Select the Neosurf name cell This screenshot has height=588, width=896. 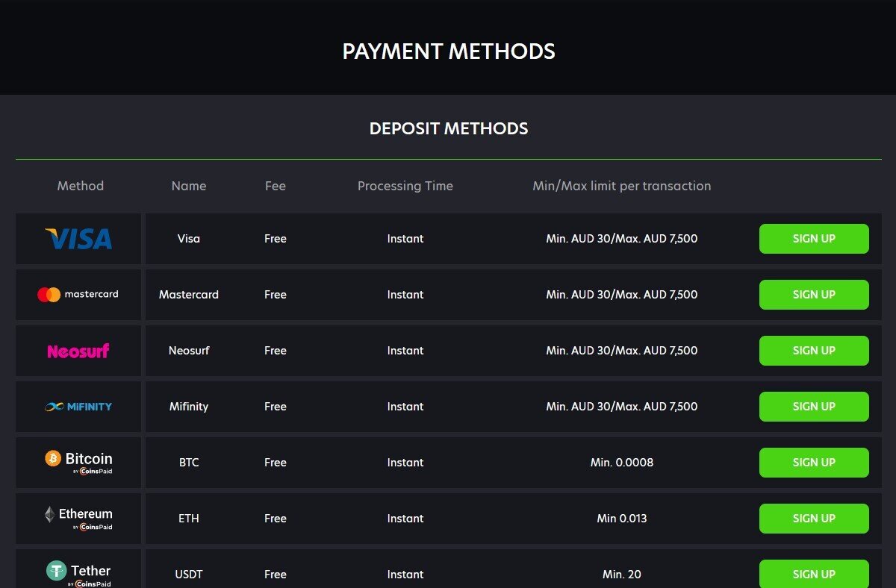189,351
